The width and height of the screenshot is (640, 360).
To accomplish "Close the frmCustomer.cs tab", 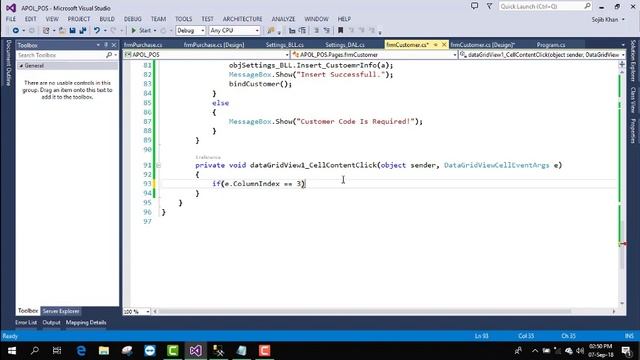I will (444, 44).
